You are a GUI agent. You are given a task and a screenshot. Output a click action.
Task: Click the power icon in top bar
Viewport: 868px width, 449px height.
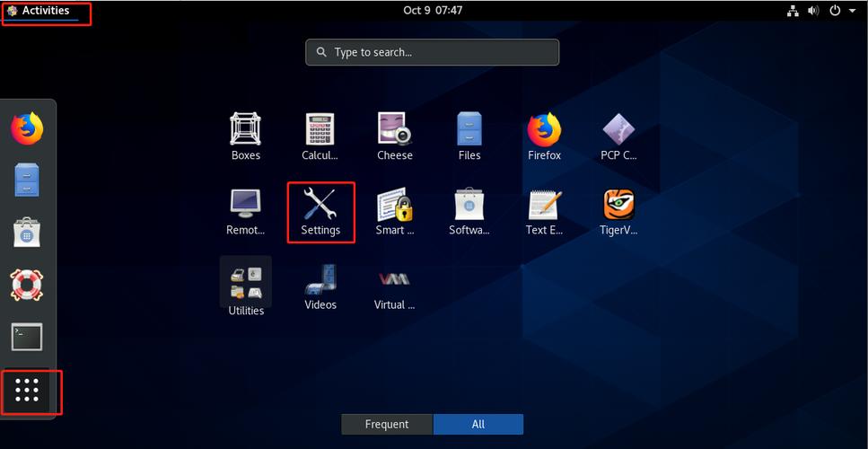tap(835, 11)
